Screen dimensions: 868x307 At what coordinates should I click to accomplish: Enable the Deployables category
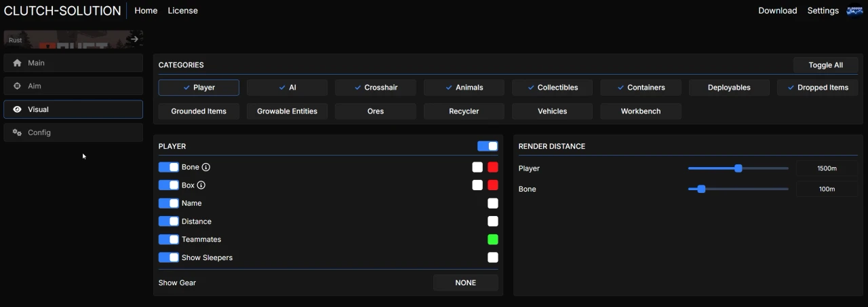click(x=729, y=88)
